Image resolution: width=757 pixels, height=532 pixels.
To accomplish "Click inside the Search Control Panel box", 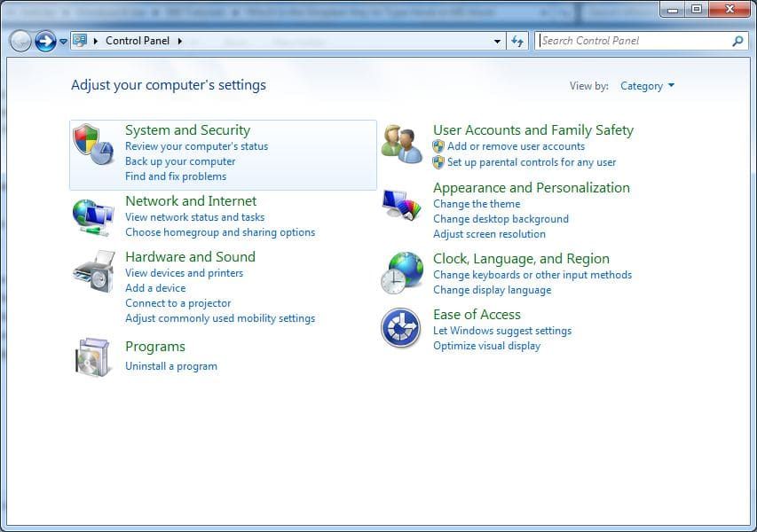I will 621,41.
